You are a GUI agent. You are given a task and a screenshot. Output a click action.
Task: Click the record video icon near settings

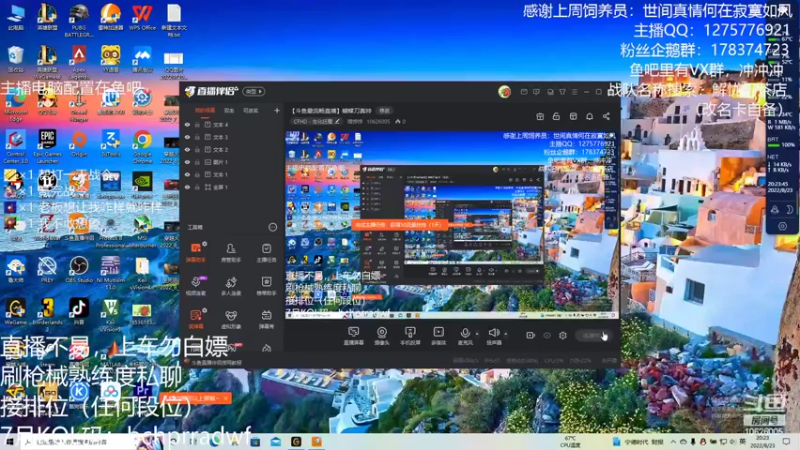point(530,335)
